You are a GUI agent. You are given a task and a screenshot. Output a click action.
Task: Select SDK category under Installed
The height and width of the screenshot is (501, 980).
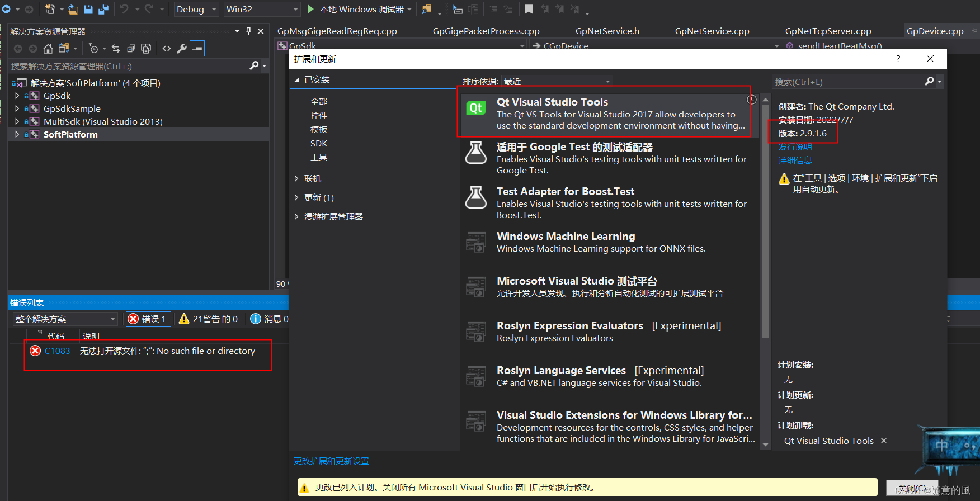(x=319, y=143)
